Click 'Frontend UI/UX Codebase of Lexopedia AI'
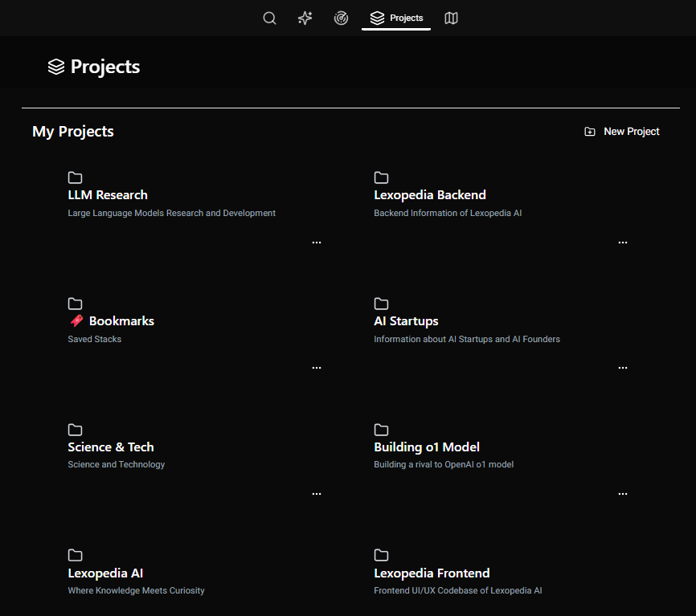696x616 pixels. (x=458, y=590)
